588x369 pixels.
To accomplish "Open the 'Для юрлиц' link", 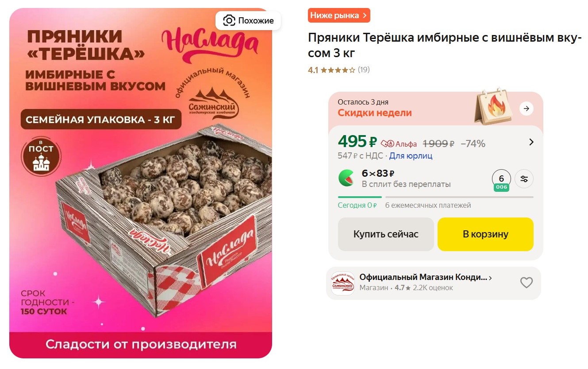I will pos(411,156).
